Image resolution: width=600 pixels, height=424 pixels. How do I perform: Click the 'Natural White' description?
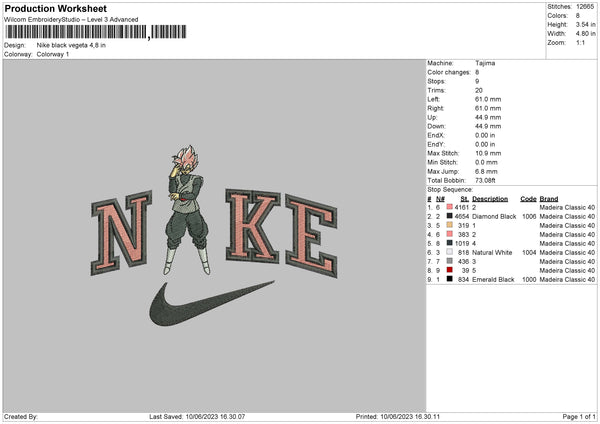pyautogui.click(x=492, y=253)
